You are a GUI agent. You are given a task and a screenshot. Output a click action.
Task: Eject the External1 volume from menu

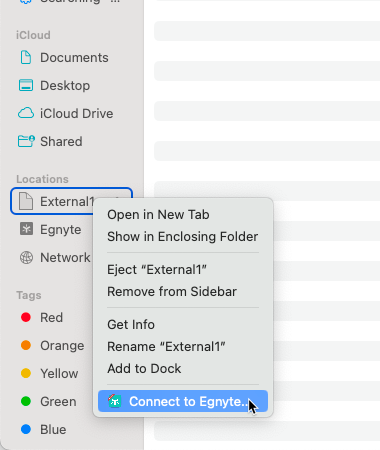[x=157, y=270]
